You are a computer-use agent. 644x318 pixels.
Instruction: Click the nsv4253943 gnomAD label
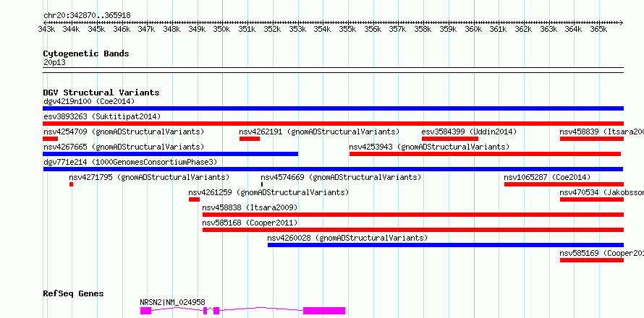(x=429, y=147)
